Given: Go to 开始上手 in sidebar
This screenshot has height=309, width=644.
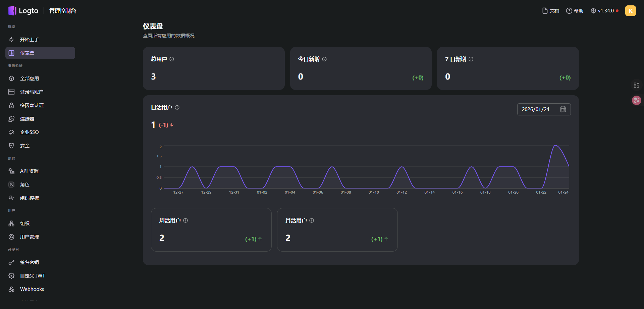Looking at the screenshot, I should 30,40.
